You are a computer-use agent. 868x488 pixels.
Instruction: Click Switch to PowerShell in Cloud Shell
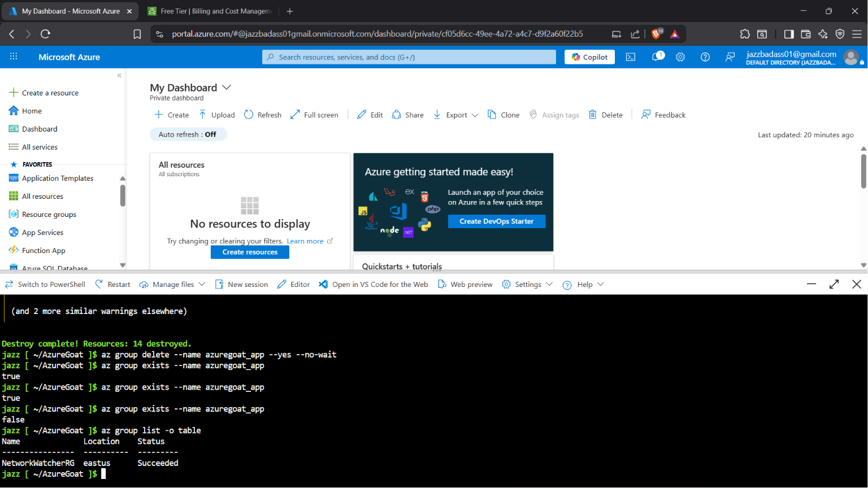[x=45, y=284]
